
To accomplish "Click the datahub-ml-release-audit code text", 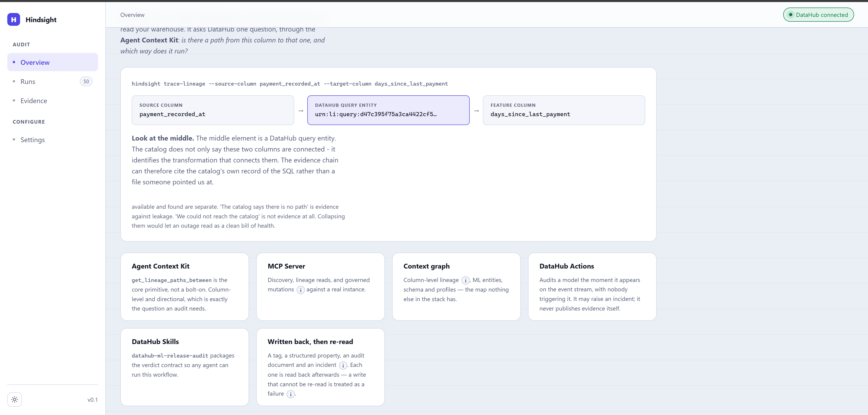I will 170,356.
